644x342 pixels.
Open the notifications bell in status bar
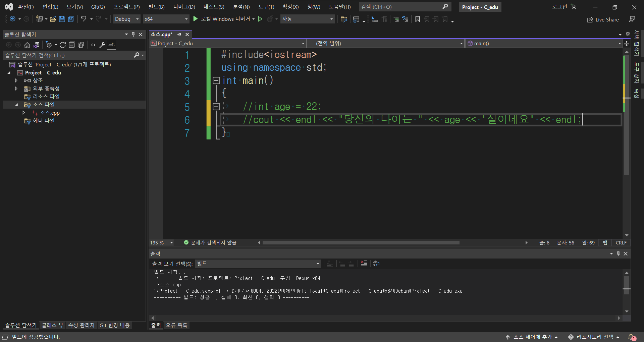click(x=632, y=337)
